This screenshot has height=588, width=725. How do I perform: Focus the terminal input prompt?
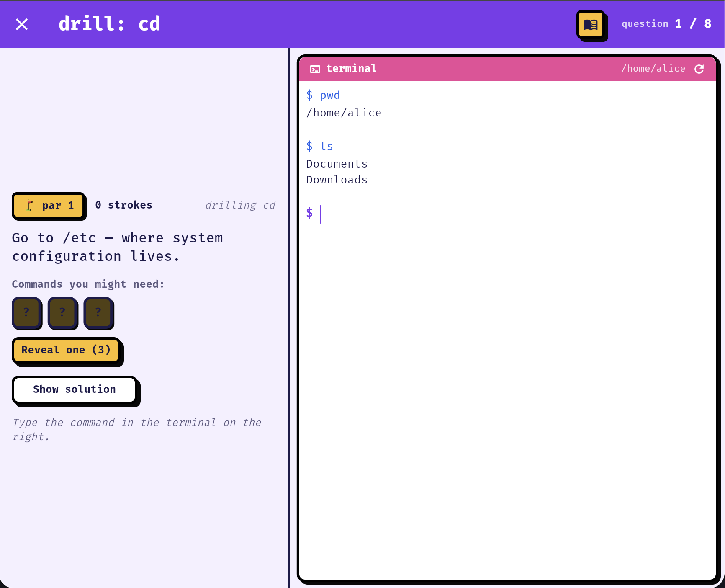click(507, 214)
